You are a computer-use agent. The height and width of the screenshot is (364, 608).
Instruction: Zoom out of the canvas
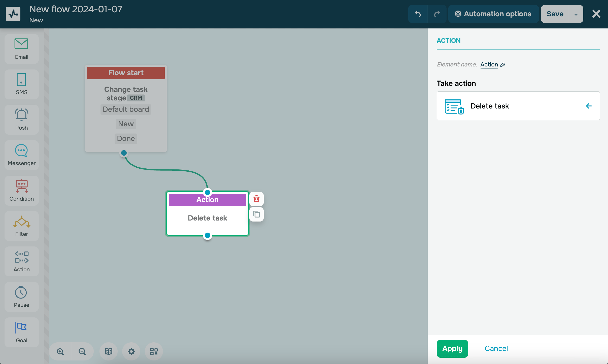click(x=82, y=351)
